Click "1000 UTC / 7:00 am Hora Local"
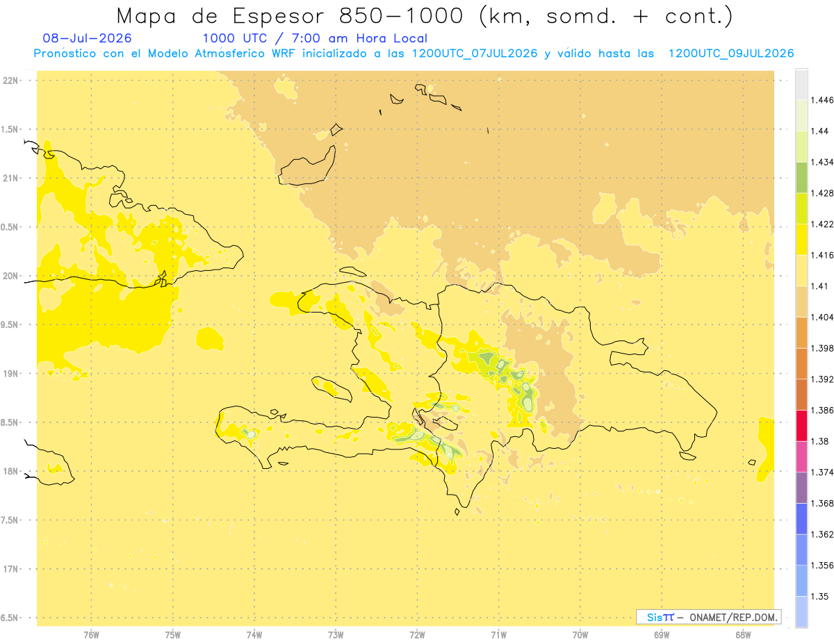834x644 pixels. click(x=315, y=38)
